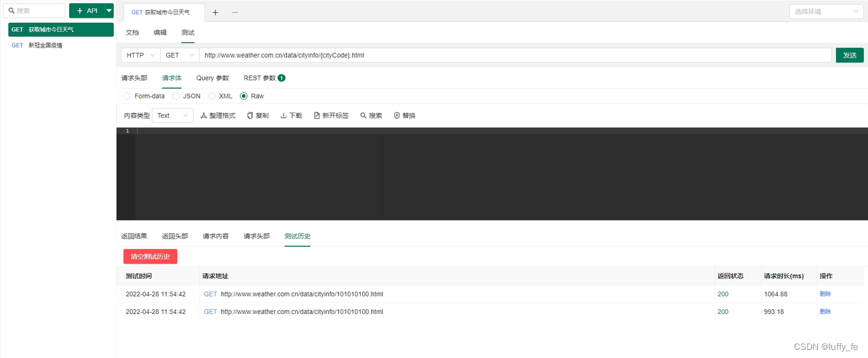Switch to the 文档 tab
This screenshot has height=358, width=868.
(x=133, y=33)
